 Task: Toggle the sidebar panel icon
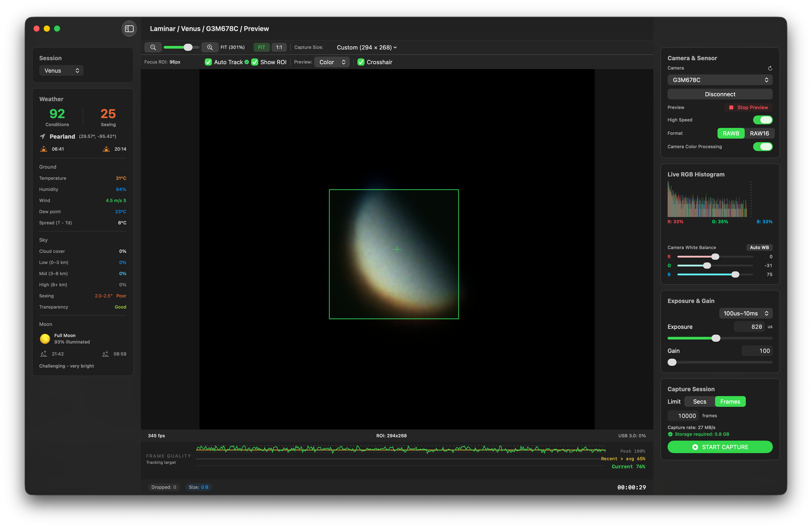(x=129, y=29)
